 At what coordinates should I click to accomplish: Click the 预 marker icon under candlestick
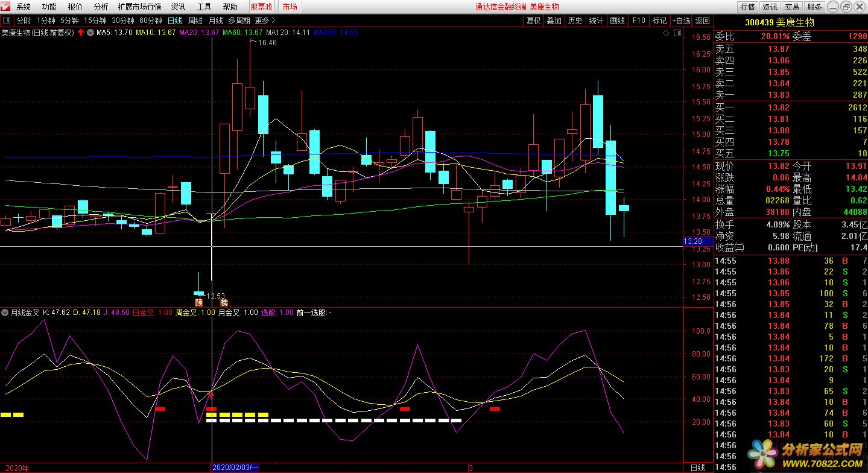[198, 302]
